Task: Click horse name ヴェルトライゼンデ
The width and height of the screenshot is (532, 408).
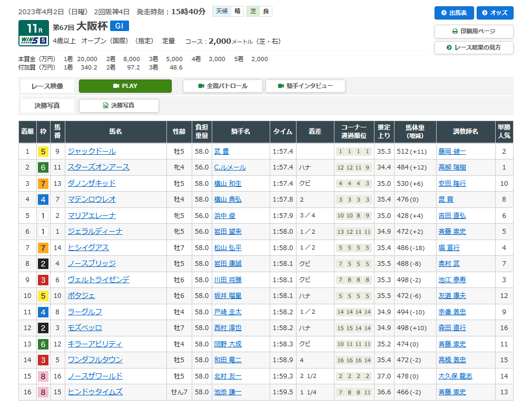Action: point(98,280)
